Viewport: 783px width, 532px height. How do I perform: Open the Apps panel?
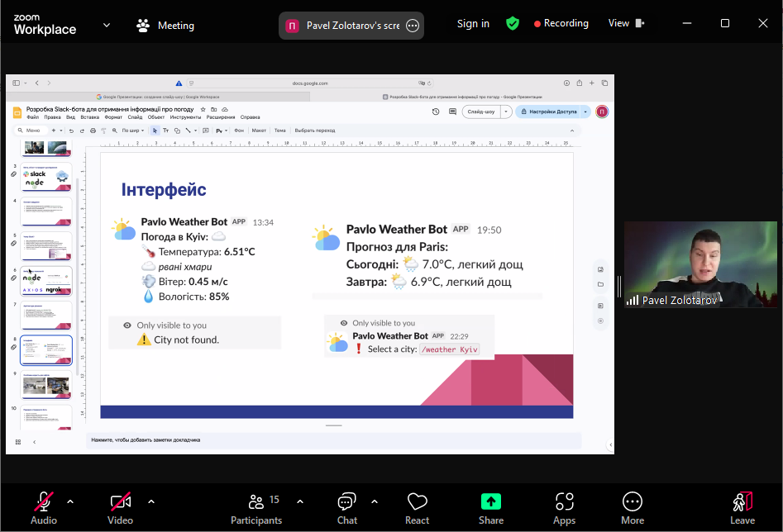tap(565, 506)
